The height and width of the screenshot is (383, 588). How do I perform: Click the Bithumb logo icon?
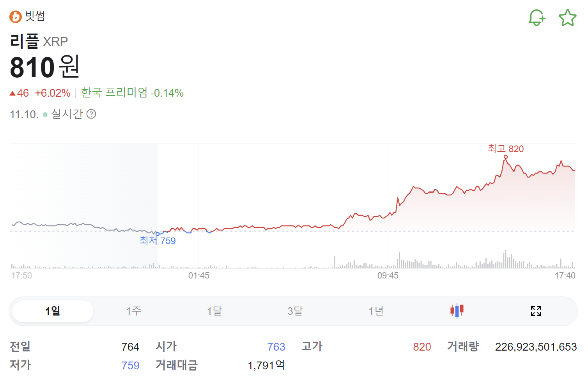[14, 16]
